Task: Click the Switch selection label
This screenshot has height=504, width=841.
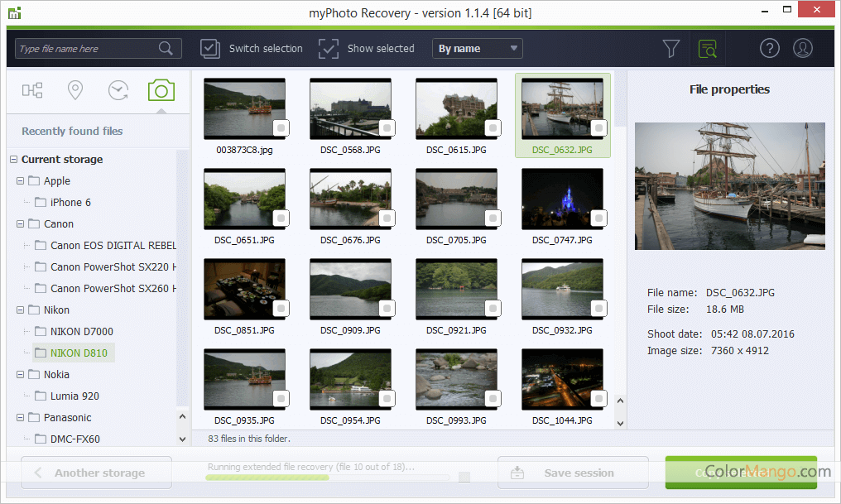Action: coord(266,48)
